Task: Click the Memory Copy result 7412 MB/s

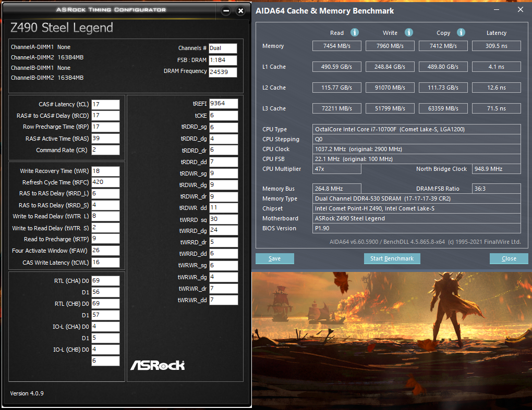Action: [443, 46]
